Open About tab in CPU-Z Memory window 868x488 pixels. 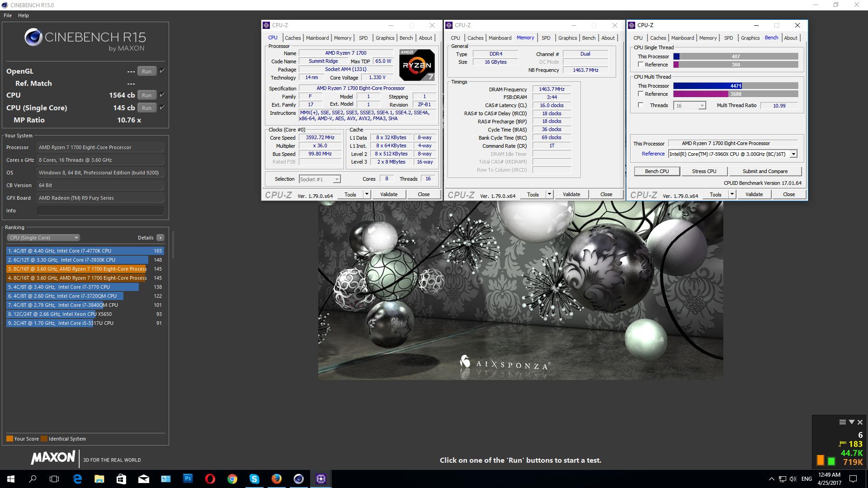pos(608,38)
